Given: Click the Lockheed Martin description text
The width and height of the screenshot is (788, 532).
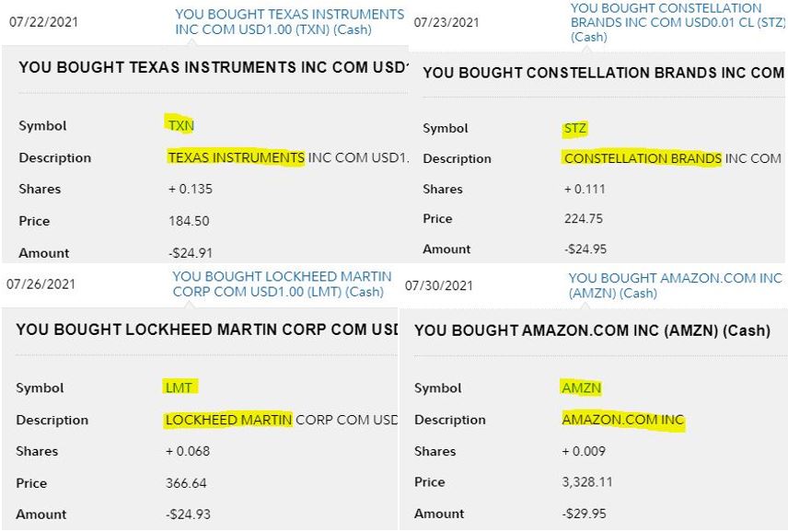Looking at the screenshot, I should 282,420.
